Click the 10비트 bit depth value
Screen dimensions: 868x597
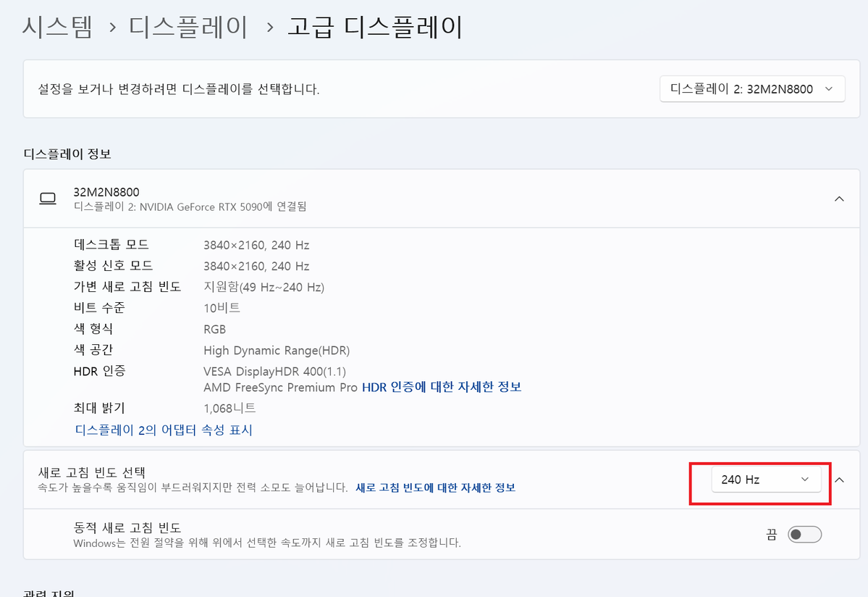coord(222,308)
